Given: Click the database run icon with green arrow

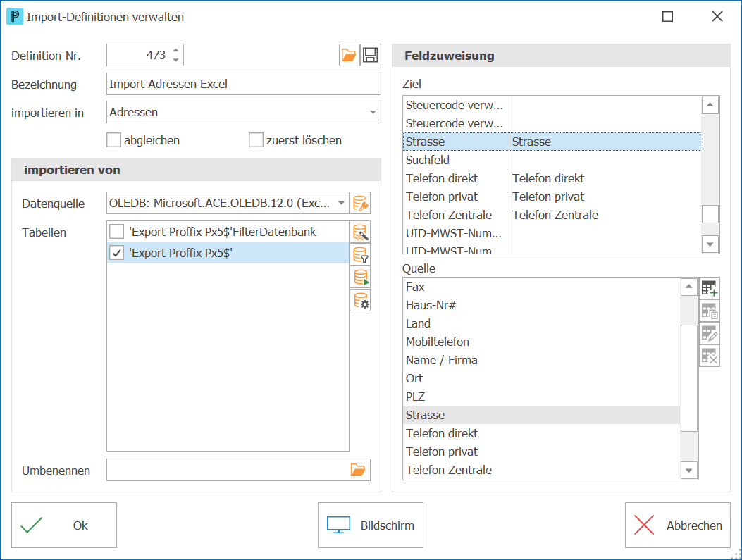Looking at the screenshot, I should coord(360,277).
